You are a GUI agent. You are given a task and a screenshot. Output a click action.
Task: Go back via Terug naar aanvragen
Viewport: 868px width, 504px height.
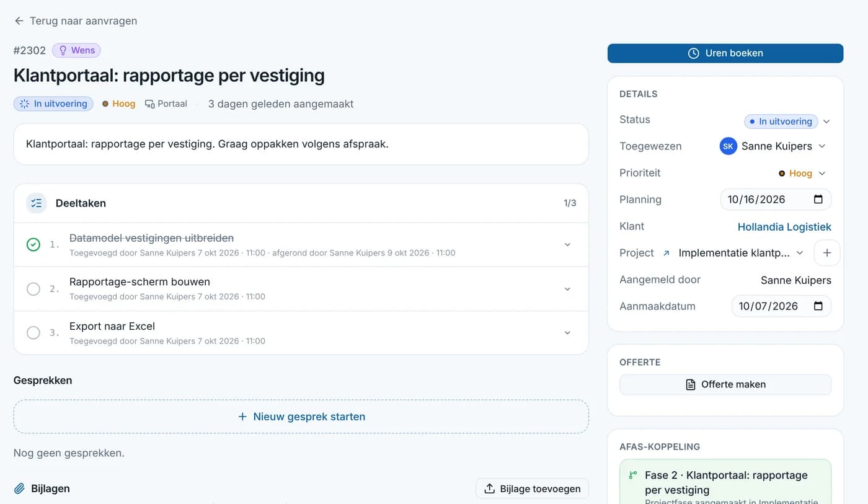point(76,21)
